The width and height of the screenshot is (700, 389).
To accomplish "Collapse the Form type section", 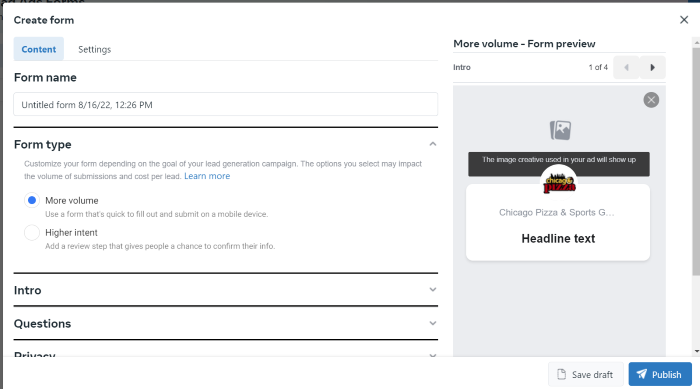I will tap(433, 144).
